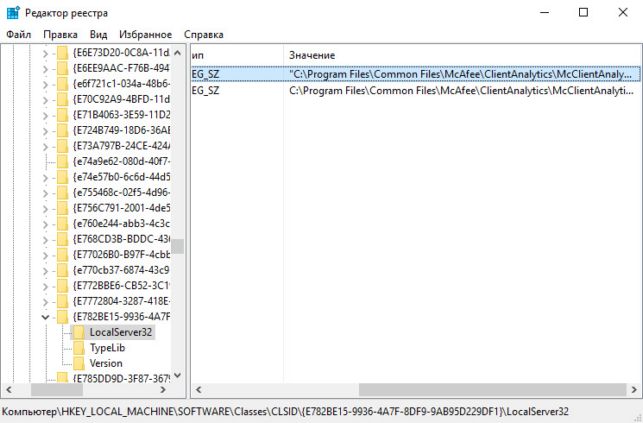Select the TypeLib subkey label
The width and height of the screenshot is (643, 423).
pyautogui.click(x=107, y=348)
